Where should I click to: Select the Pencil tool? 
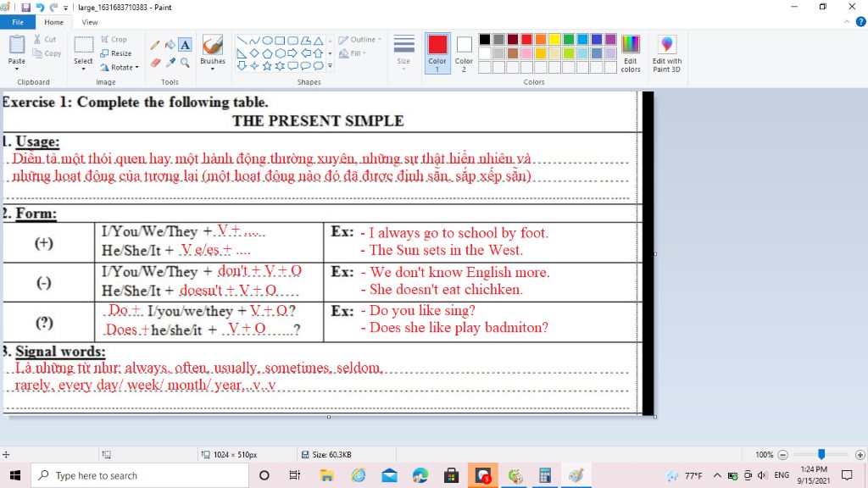point(155,46)
